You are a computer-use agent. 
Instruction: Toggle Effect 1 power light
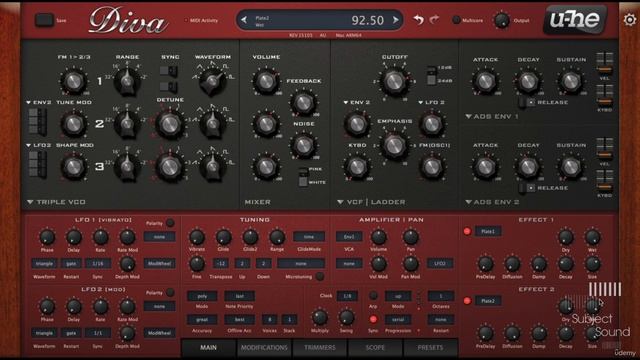[467, 231]
